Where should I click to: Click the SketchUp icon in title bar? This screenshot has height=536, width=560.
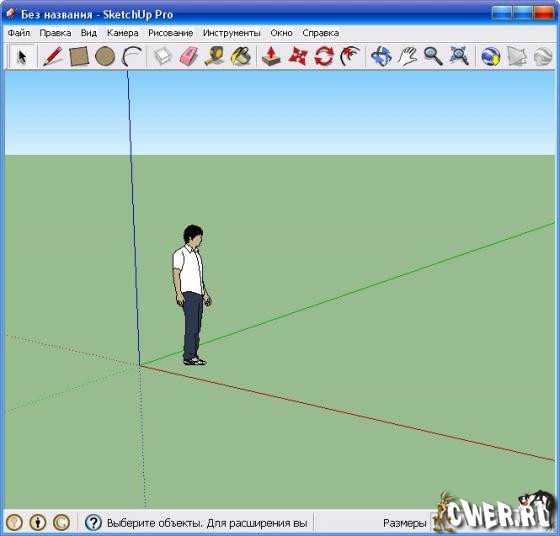tap(11, 14)
